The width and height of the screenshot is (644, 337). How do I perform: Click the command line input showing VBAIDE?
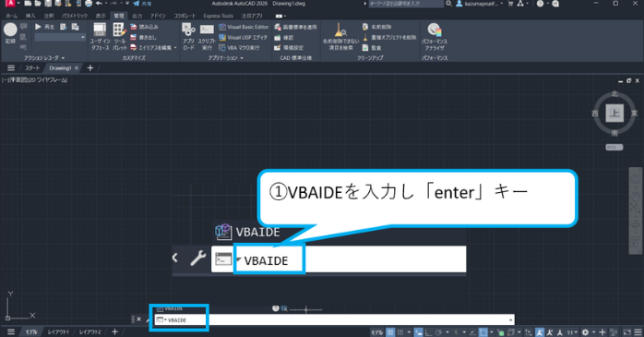tap(334, 319)
